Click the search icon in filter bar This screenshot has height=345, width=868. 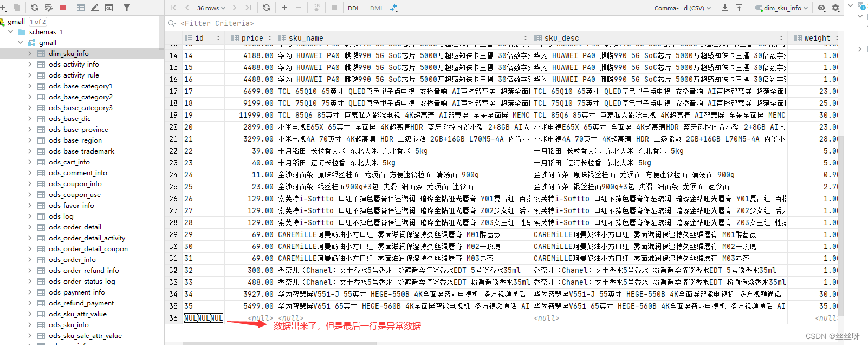click(172, 23)
